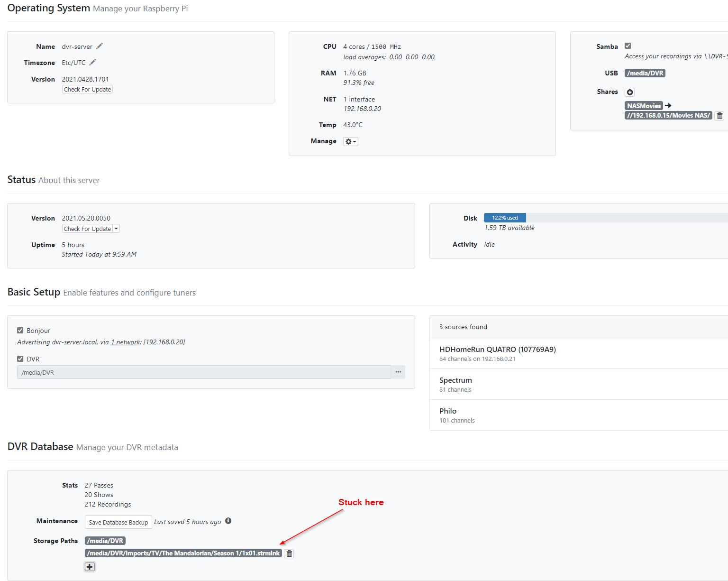Select the HDHomeRun QUATRO source
The image size is (728, 581).
(x=497, y=353)
